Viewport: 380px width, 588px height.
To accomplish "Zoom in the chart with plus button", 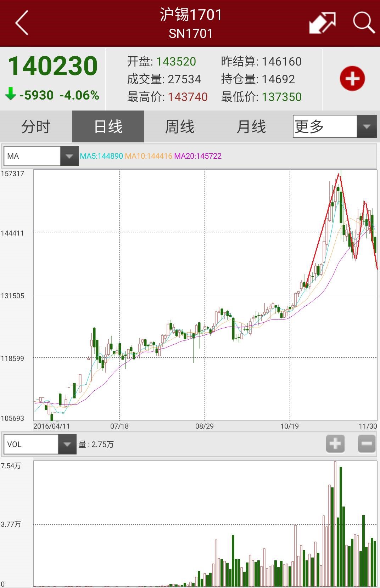I will click(x=335, y=444).
